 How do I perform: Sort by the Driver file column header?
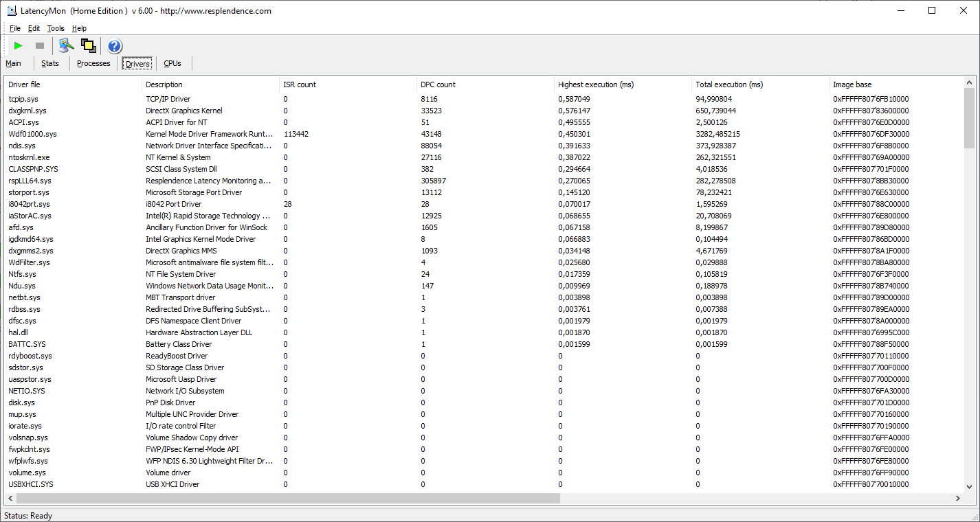tap(74, 84)
